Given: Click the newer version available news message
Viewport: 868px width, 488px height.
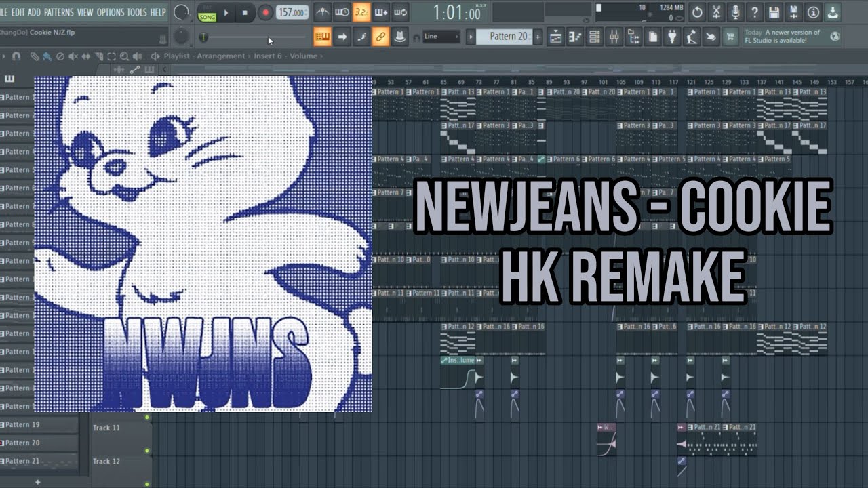Looking at the screenshot, I should click(x=782, y=37).
